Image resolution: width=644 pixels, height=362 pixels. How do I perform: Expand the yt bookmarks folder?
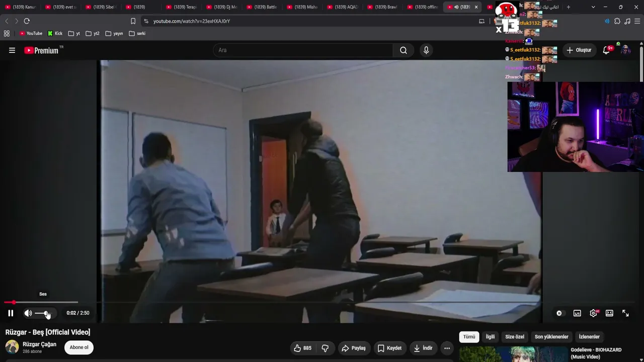(x=74, y=34)
